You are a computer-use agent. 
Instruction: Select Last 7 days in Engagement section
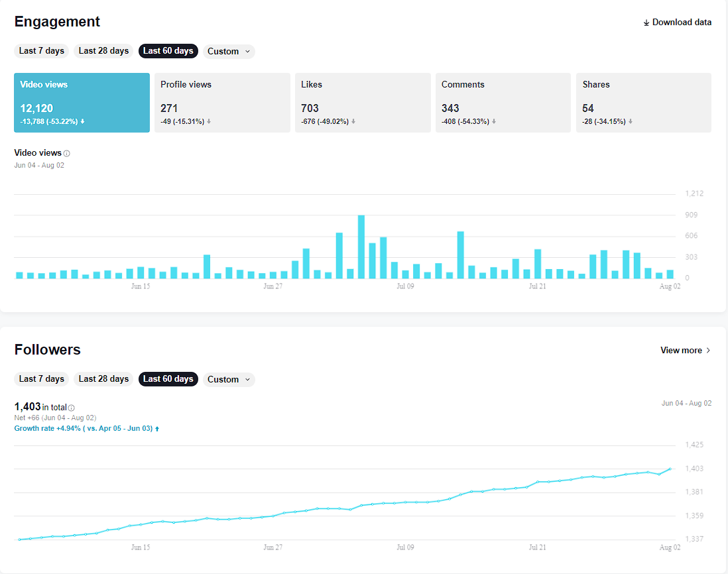pos(41,51)
